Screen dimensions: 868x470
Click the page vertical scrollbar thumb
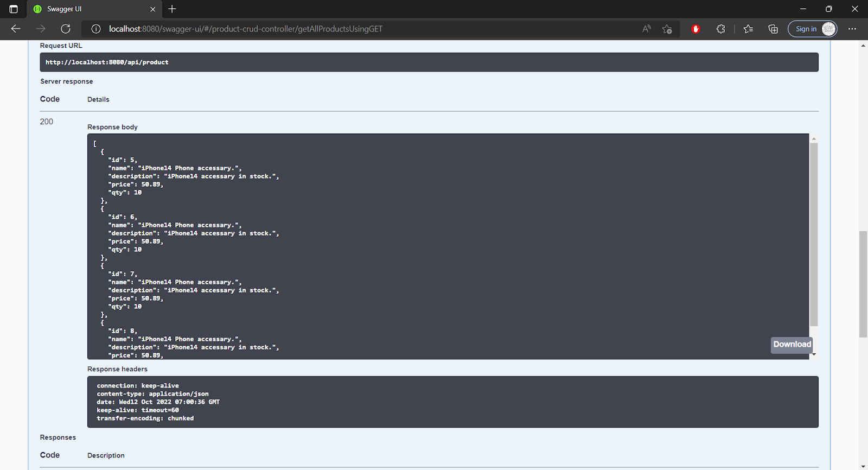(863, 284)
